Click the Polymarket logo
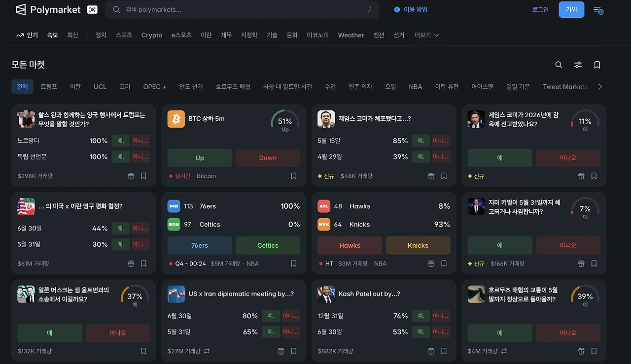This screenshot has width=631, height=364. 48,9
